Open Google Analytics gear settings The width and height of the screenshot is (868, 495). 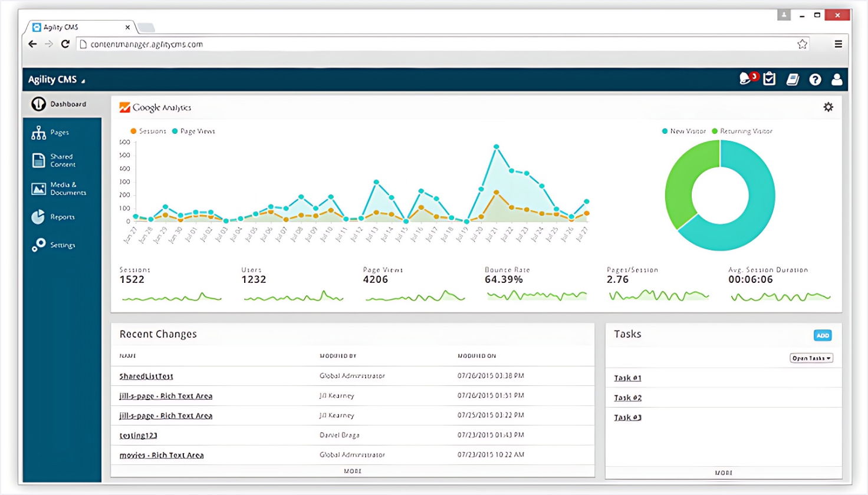(x=828, y=107)
